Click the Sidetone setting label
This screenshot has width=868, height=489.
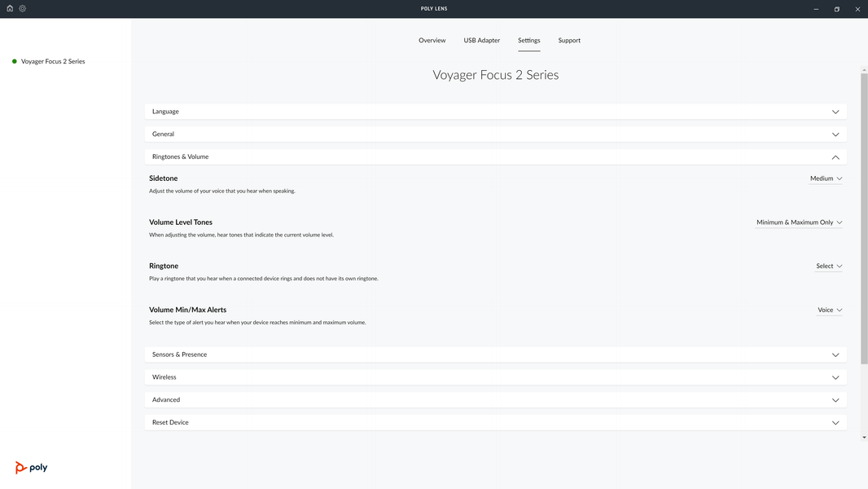164,178
